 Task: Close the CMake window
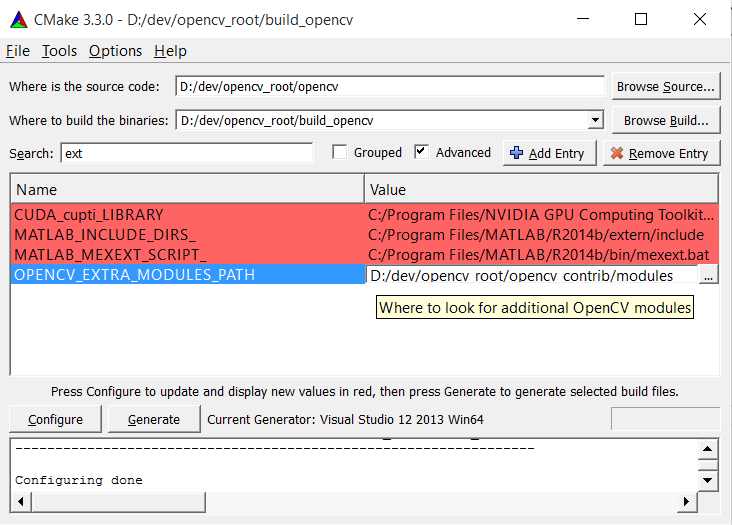click(700, 19)
